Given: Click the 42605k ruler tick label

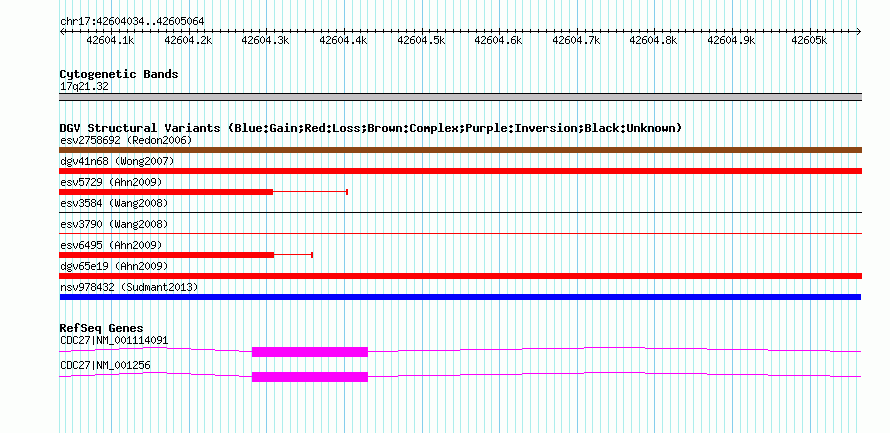Looking at the screenshot, I should [809, 40].
